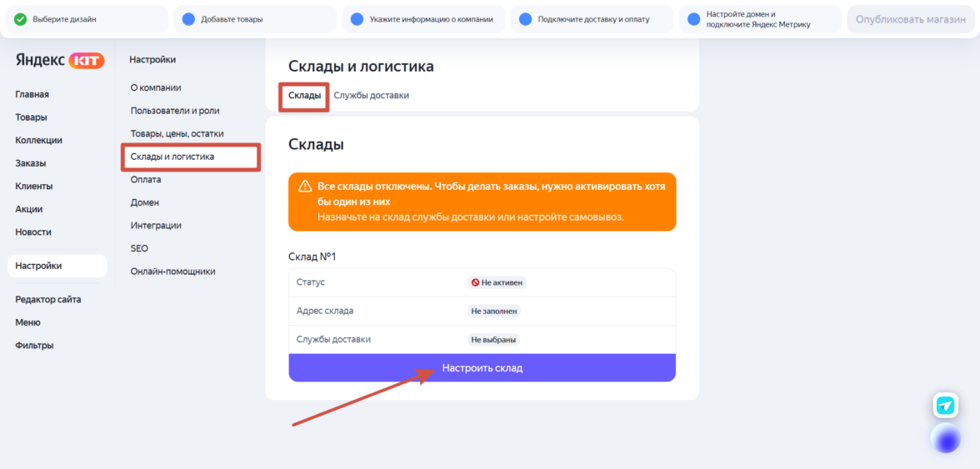Click the Яндекс KIT logo

point(59,60)
